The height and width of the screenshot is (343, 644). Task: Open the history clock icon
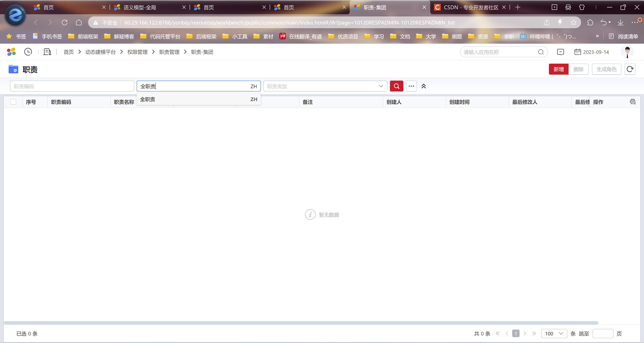(28, 52)
